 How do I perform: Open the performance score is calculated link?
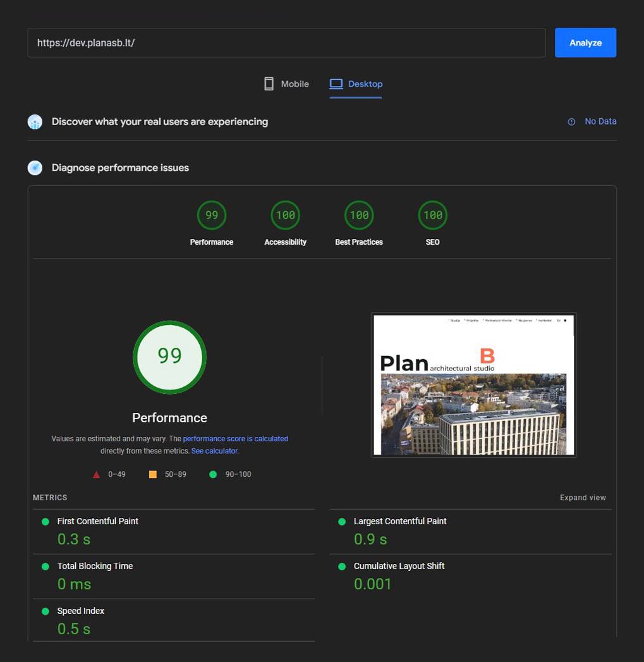coord(235,438)
